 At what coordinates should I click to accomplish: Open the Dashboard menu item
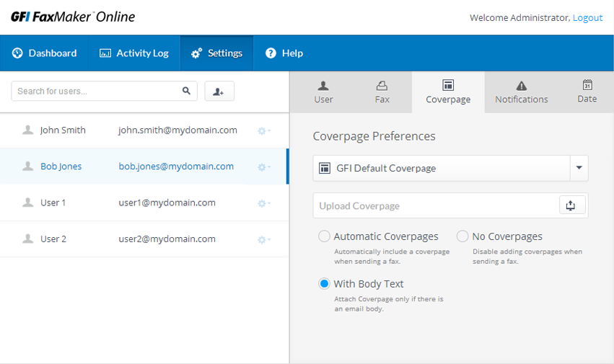(44, 53)
